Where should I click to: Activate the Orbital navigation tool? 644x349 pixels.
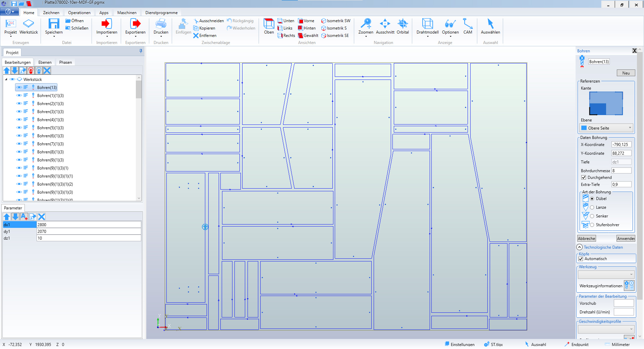click(x=402, y=24)
